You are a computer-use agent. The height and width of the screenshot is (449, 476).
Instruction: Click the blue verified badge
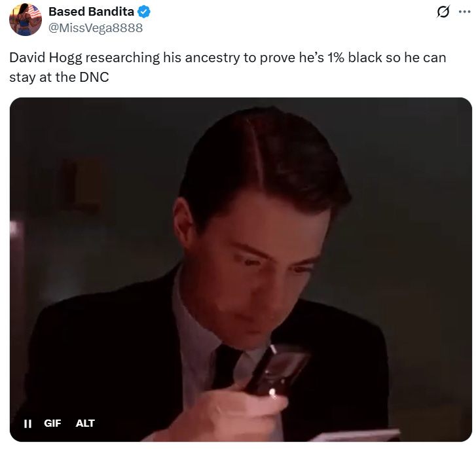(x=144, y=12)
